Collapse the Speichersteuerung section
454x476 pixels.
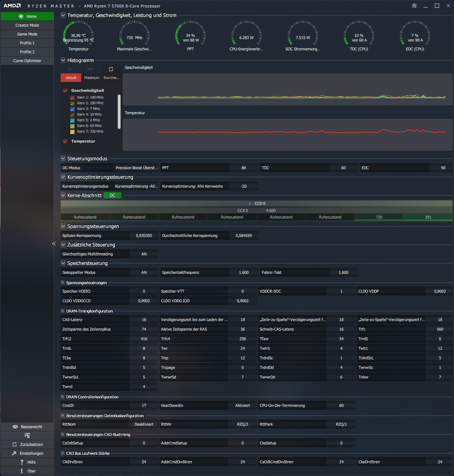pyautogui.click(x=63, y=263)
